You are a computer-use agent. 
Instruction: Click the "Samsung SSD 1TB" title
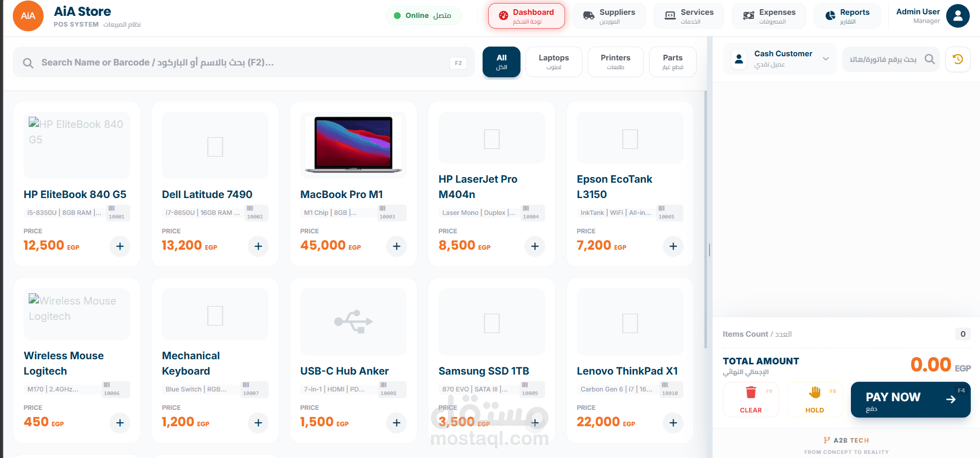484,371
